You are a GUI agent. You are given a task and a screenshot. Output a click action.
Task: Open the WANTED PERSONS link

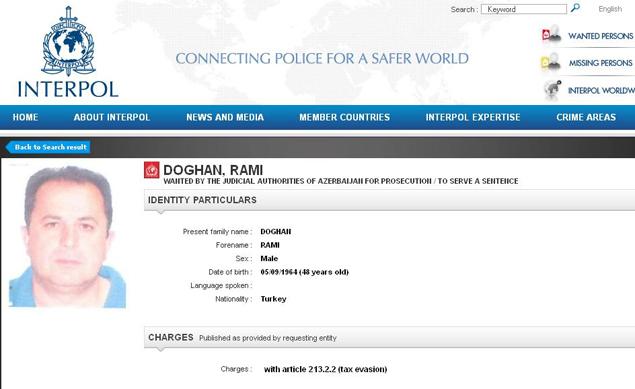(x=601, y=36)
